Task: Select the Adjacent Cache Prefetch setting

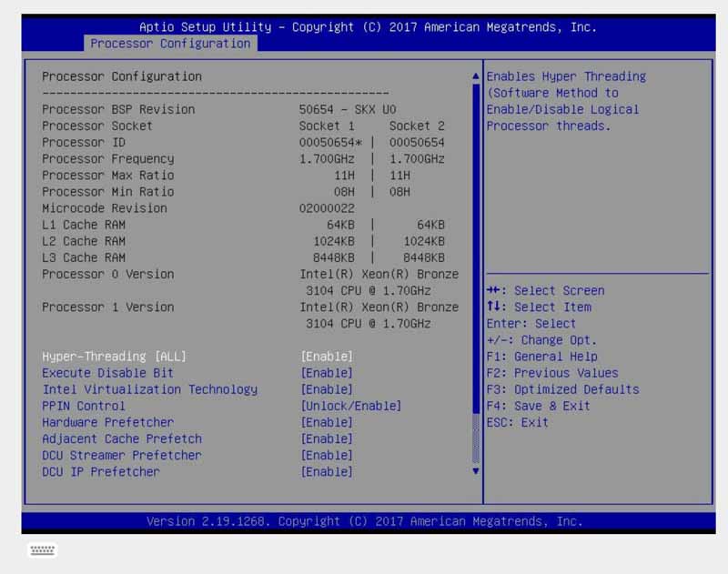Action: coord(122,439)
